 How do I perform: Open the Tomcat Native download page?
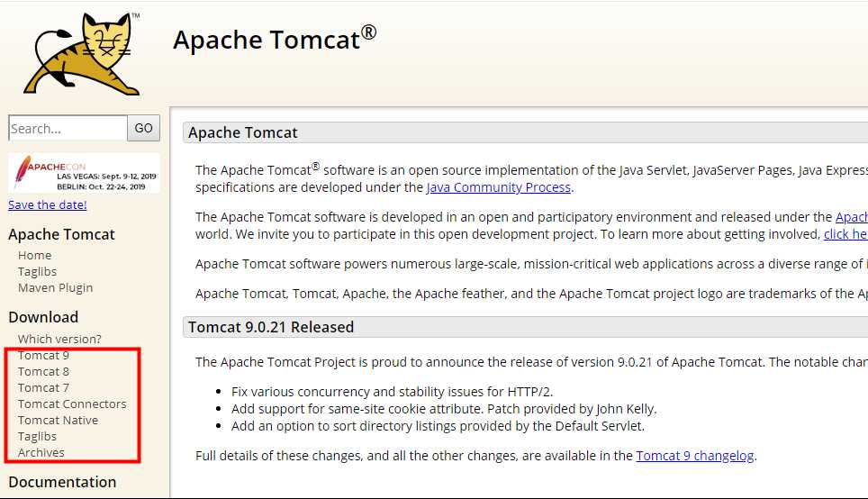tap(59, 421)
